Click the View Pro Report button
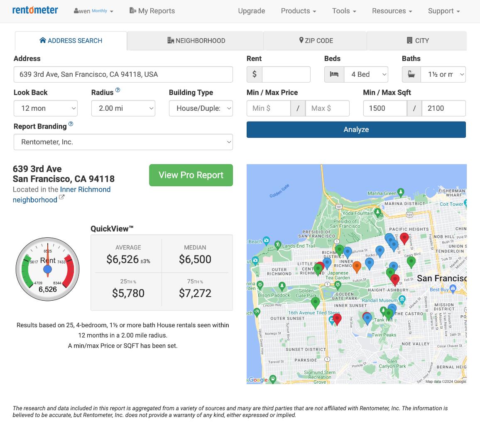 [x=191, y=175]
